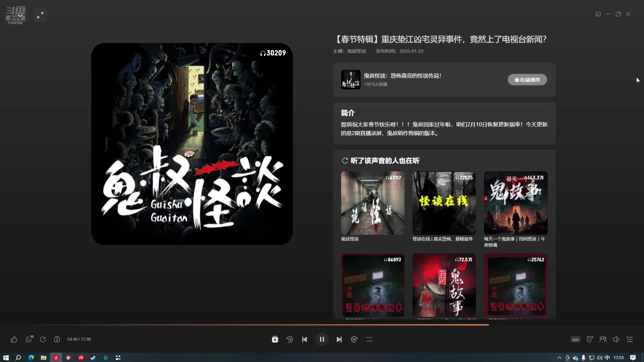Open the 诡话怪谈 recommendation cover
Image resolution: width=644 pixels, height=362 pixels.
pos(373,203)
